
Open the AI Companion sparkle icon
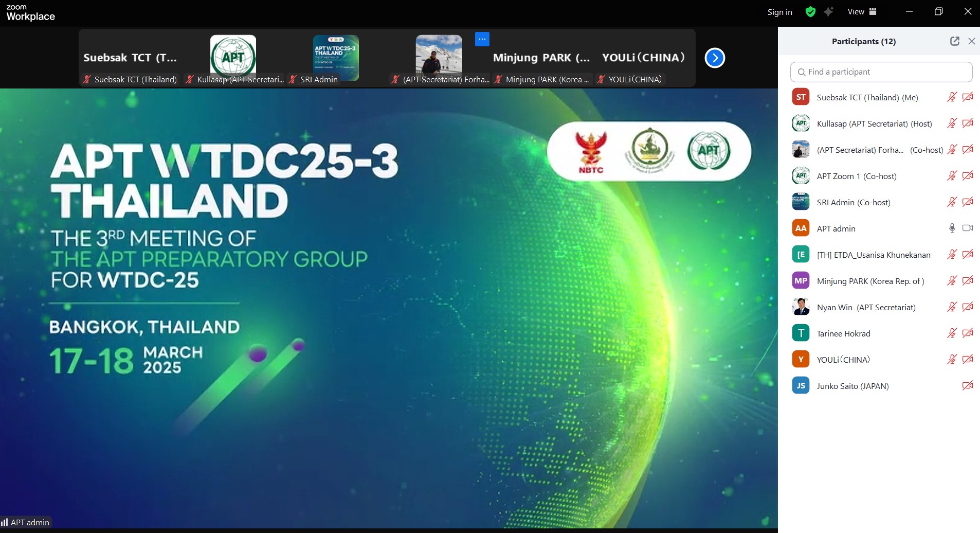828,12
